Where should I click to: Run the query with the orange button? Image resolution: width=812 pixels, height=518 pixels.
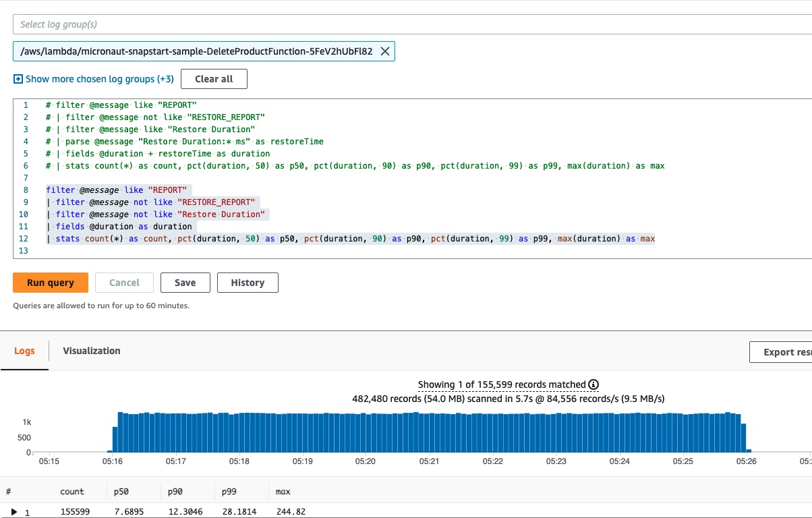[x=51, y=283]
